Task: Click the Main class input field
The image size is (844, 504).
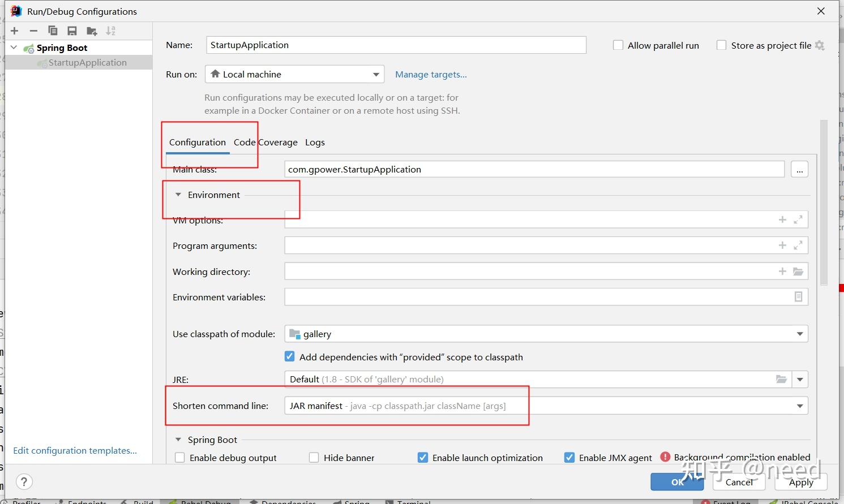Action: tap(534, 169)
